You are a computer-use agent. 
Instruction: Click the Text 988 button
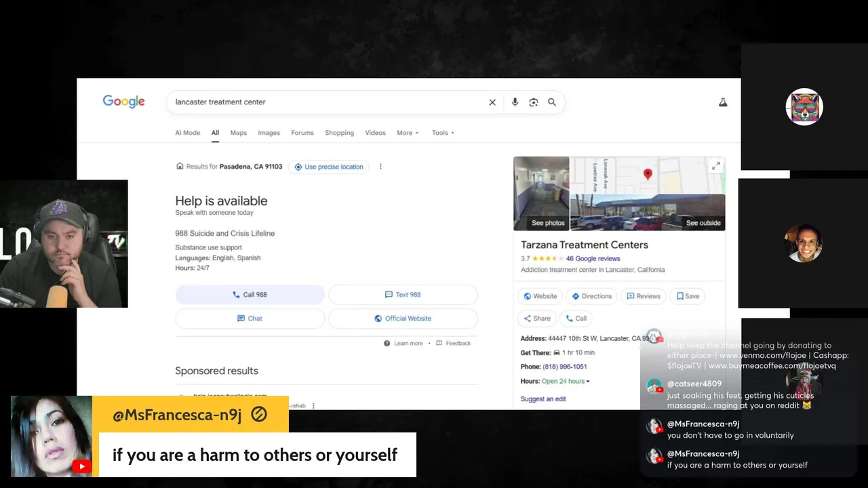point(403,295)
